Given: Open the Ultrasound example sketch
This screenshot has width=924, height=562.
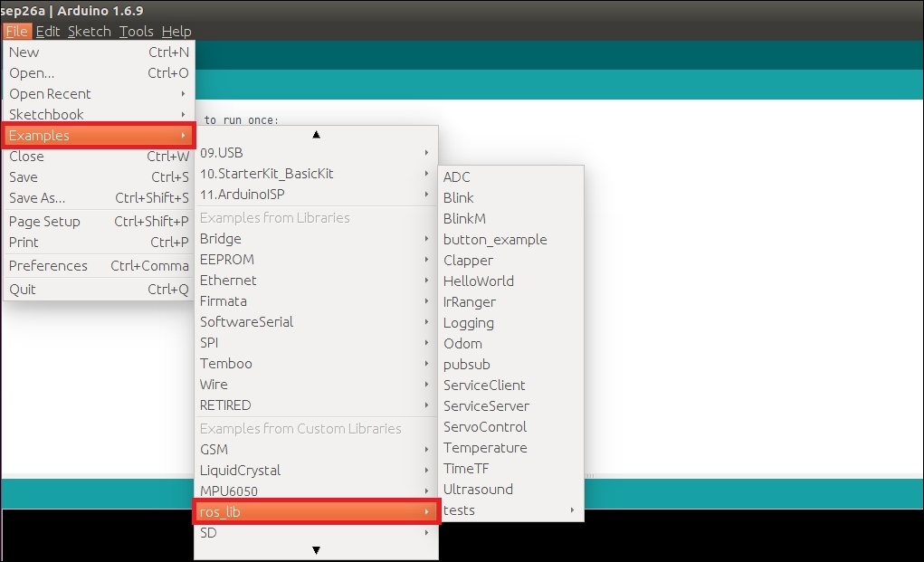Looking at the screenshot, I should click(511, 490).
